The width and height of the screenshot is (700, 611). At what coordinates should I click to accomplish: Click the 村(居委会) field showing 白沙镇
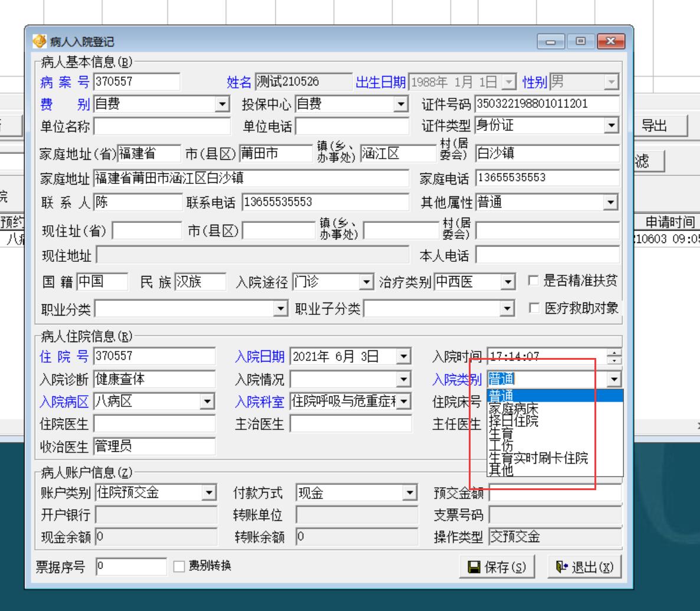tap(547, 153)
